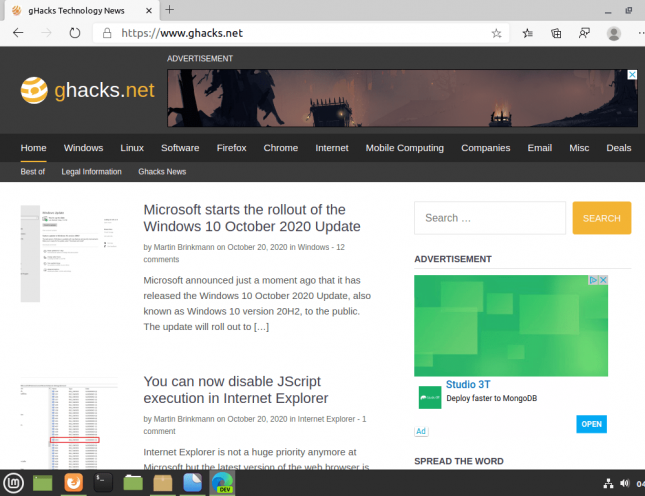The image size is (645, 496).
Task: Open the disable JScript execution article
Action: coord(236,389)
